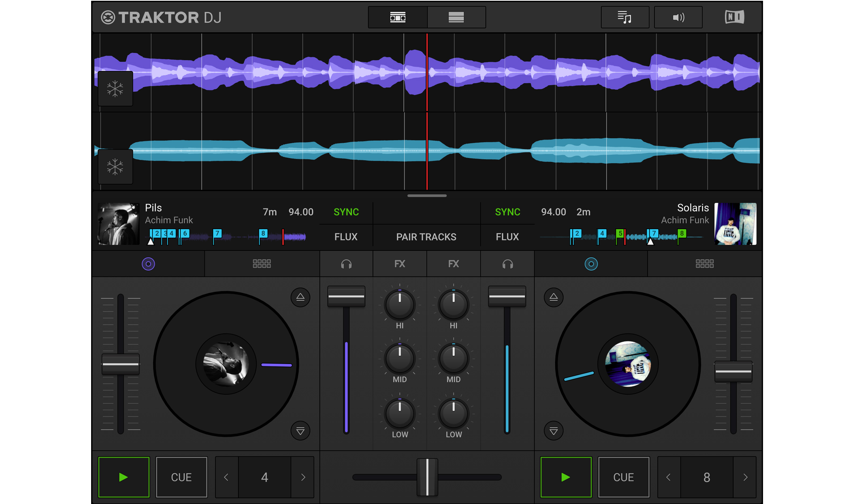The height and width of the screenshot is (504, 853).
Task: Decrease right deck loop size from 8
Action: [x=668, y=477]
